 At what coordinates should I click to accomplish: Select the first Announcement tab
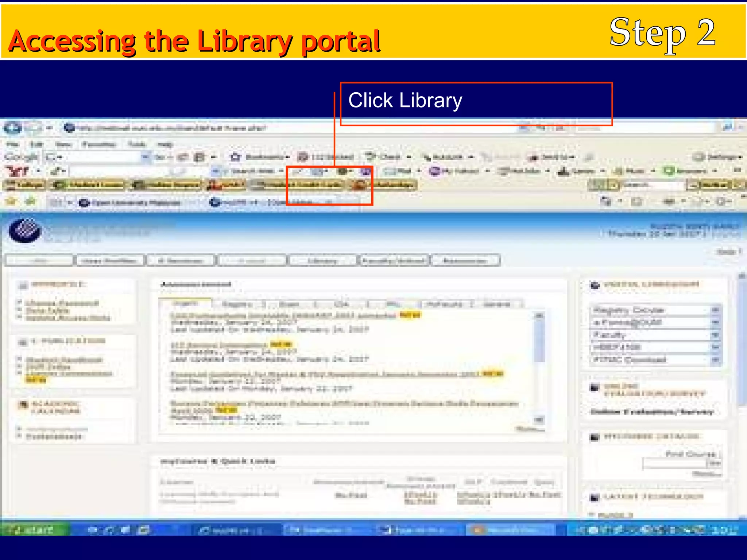(185, 304)
